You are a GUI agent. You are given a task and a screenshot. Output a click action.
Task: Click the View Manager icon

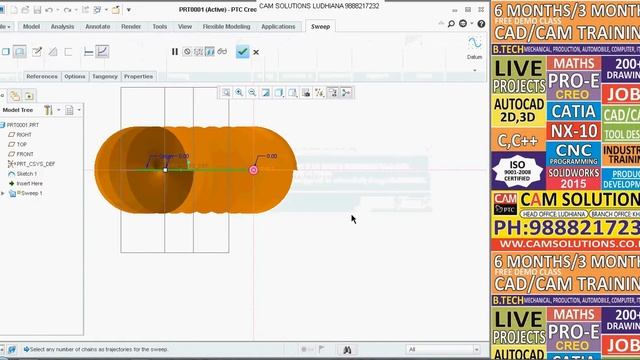tap(306, 93)
